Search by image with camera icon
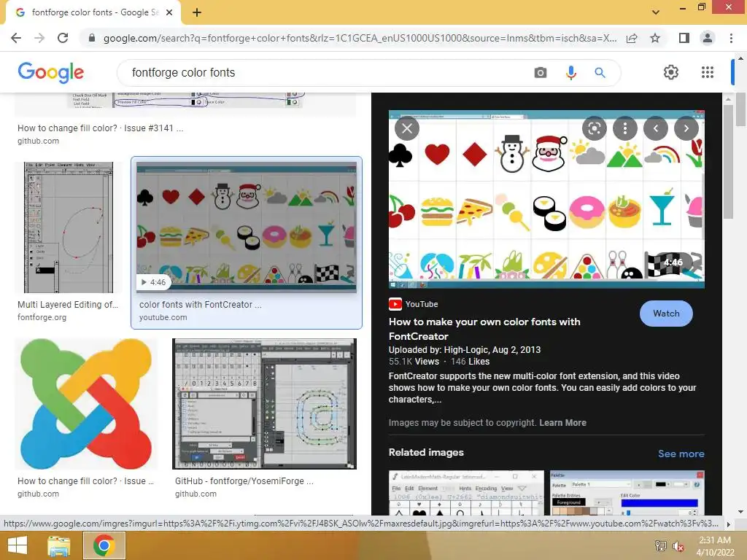The image size is (747, 560). 541,72
